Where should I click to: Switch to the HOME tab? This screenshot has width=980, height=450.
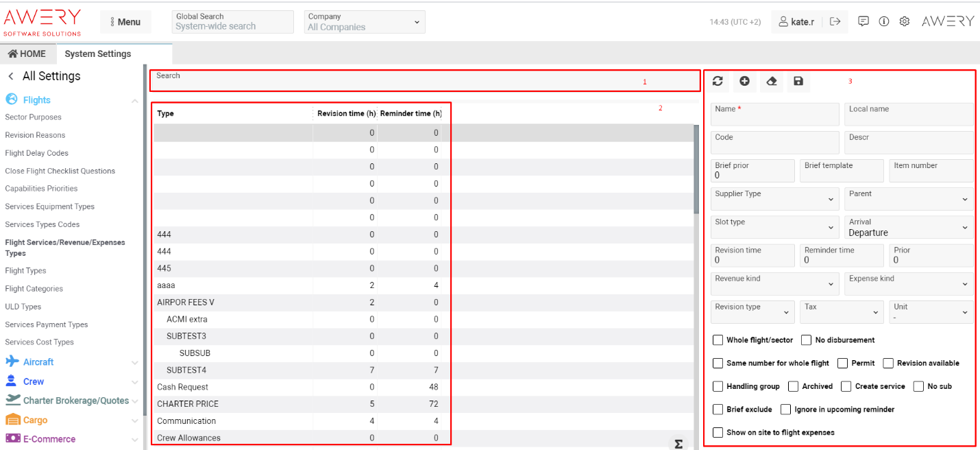pos(27,54)
